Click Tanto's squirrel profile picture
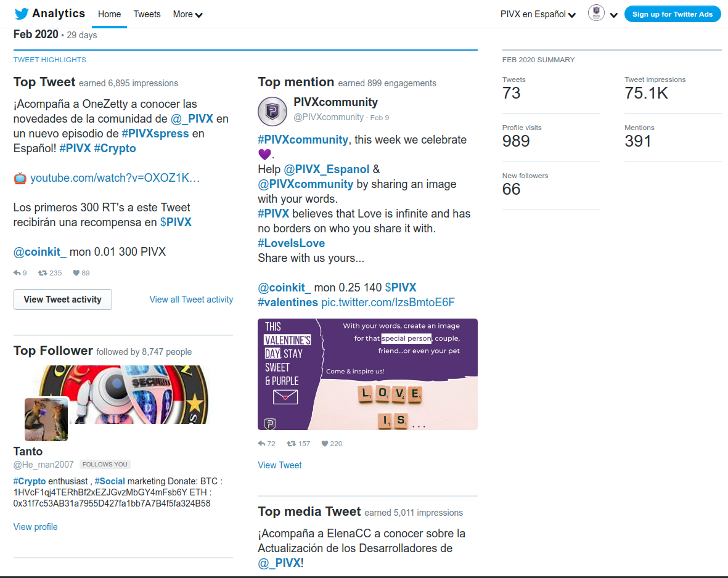This screenshot has width=728, height=578. (x=46, y=419)
